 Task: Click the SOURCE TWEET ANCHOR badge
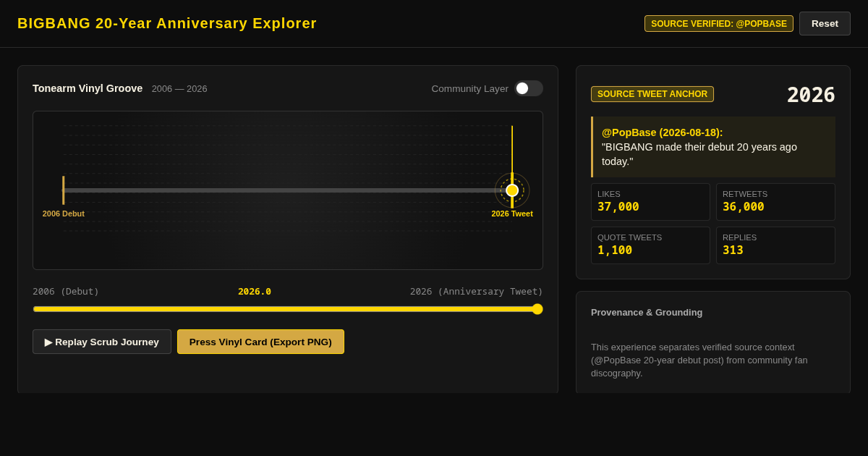[652, 94]
